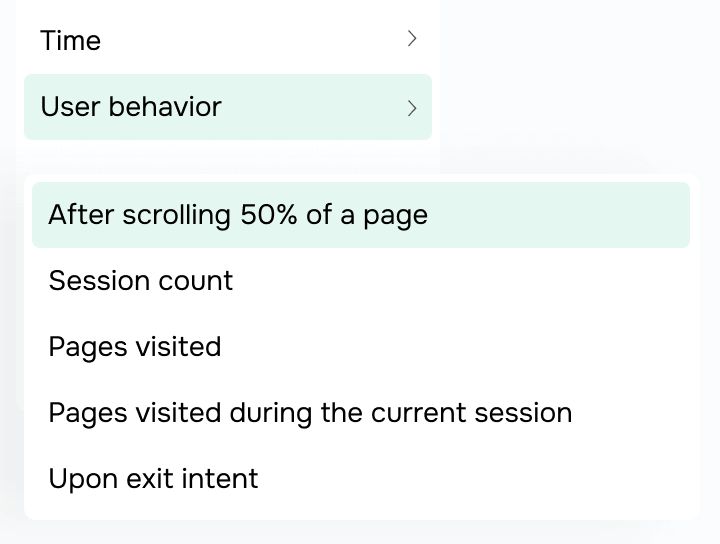Click the chevron arrow next to User behavior
720x544 pixels.
coord(412,108)
